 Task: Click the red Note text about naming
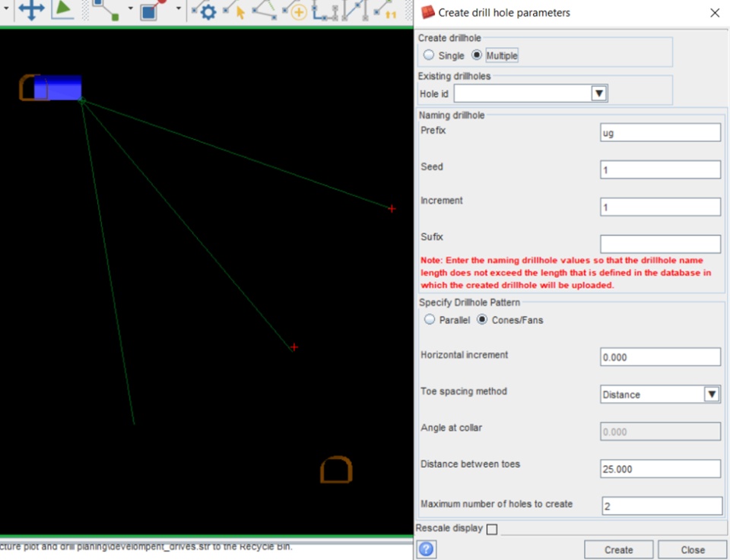pos(566,273)
